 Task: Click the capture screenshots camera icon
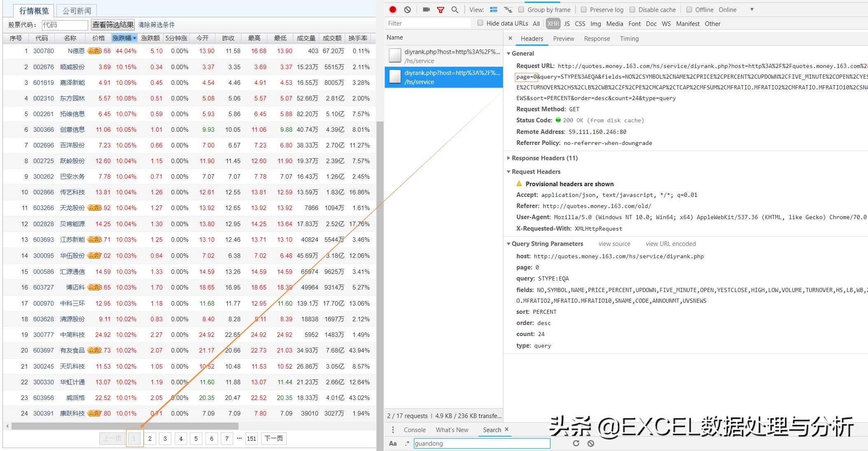click(x=426, y=9)
